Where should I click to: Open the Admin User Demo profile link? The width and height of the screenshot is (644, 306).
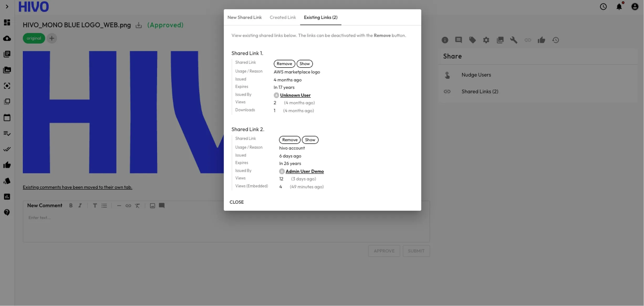click(305, 171)
